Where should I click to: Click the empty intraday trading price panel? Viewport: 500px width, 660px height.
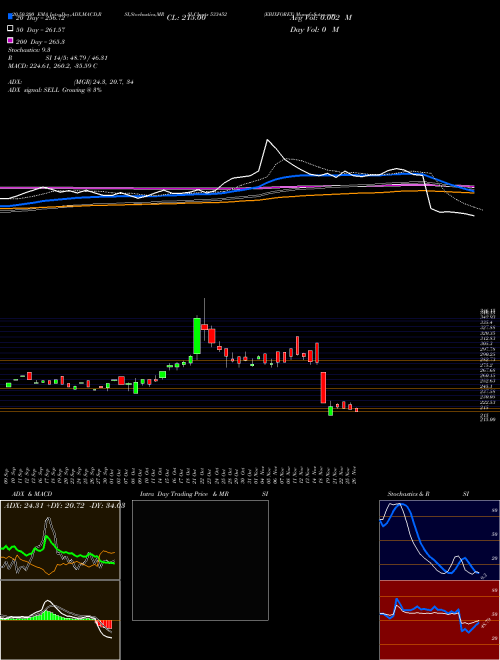(200, 560)
